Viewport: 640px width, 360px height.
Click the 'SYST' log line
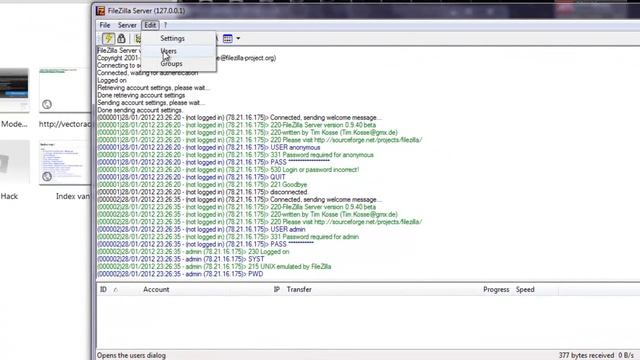tap(181, 259)
